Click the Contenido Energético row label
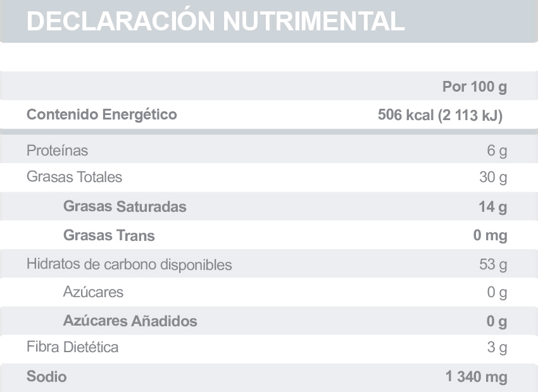This screenshot has width=538, height=392. [x=102, y=115]
